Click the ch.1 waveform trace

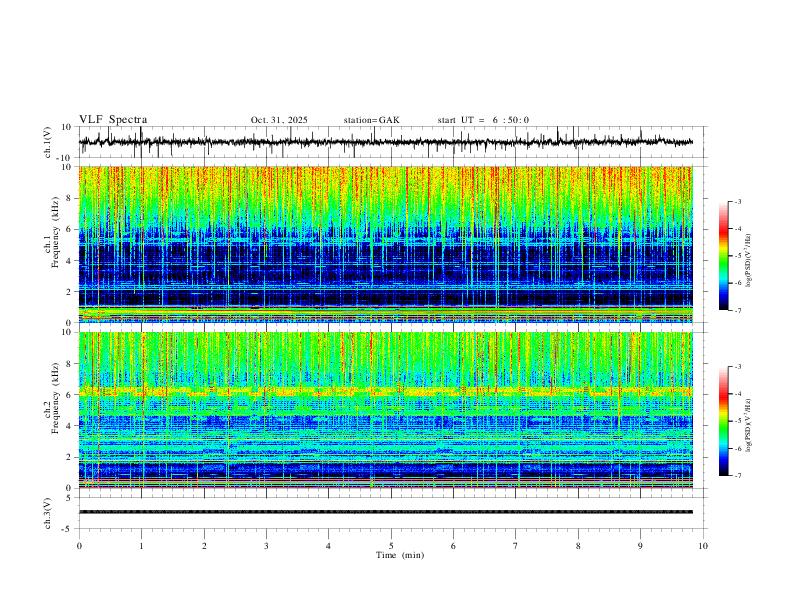tap(385, 142)
